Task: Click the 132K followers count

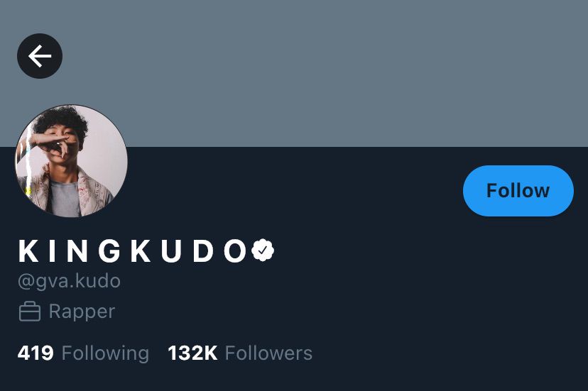Action: (x=192, y=353)
